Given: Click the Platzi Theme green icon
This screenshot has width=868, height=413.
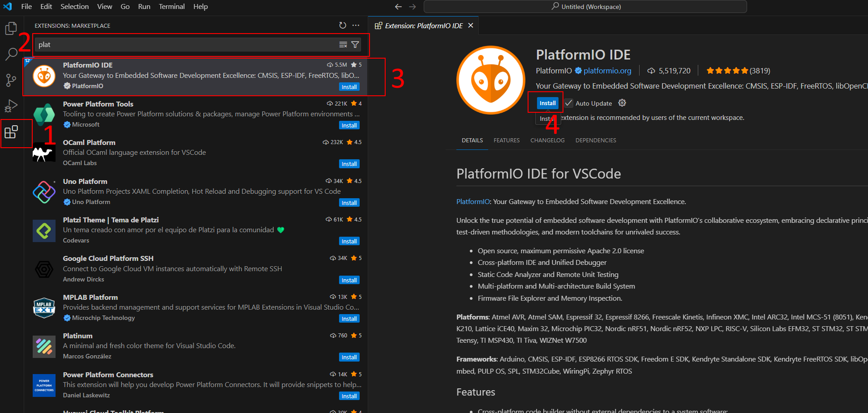Looking at the screenshot, I should (x=44, y=230).
